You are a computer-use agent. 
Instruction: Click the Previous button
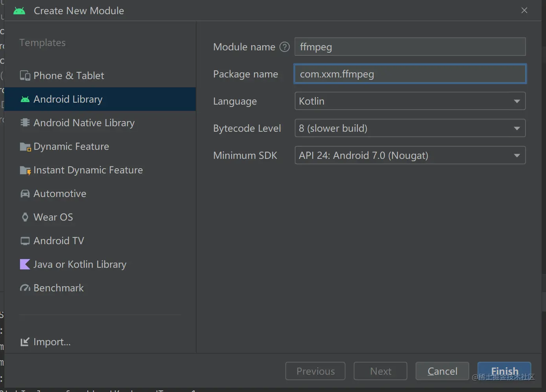[315, 371]
